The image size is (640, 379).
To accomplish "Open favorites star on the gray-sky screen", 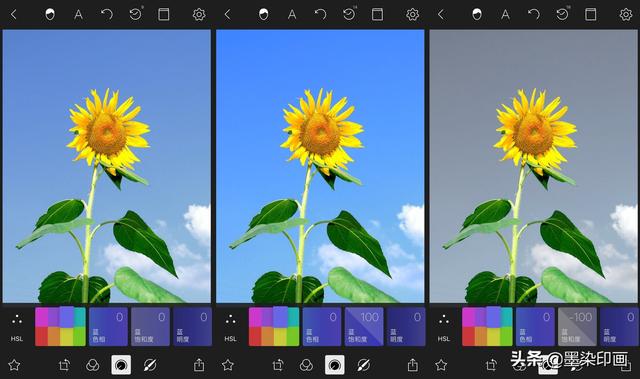I will pos(441,365).
